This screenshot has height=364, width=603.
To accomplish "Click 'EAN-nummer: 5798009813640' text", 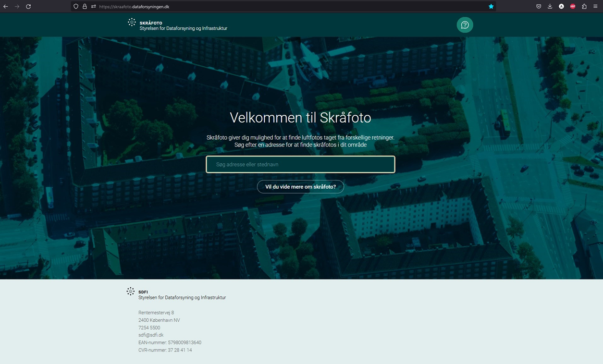I will coord(170,343).
